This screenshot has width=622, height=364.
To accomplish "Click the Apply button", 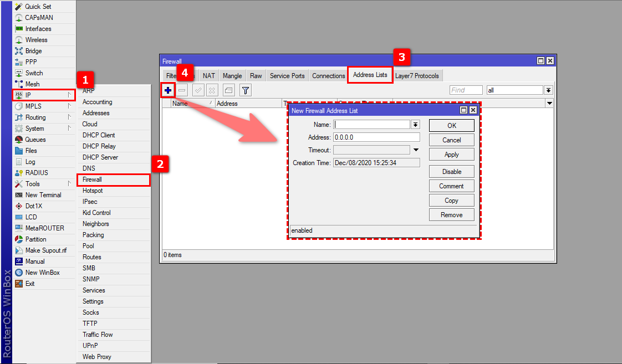I will point(452,155).
